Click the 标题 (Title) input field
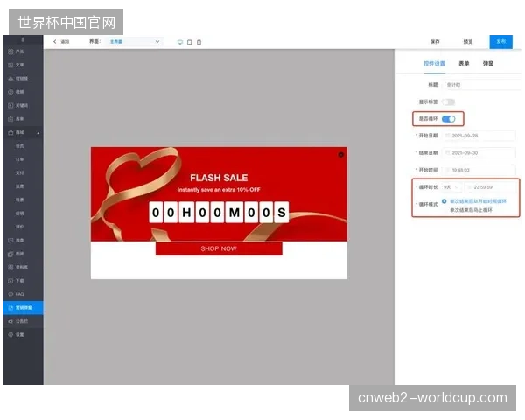Image resolution: width=525 pixels, height=420 pixels. [482, 85]
